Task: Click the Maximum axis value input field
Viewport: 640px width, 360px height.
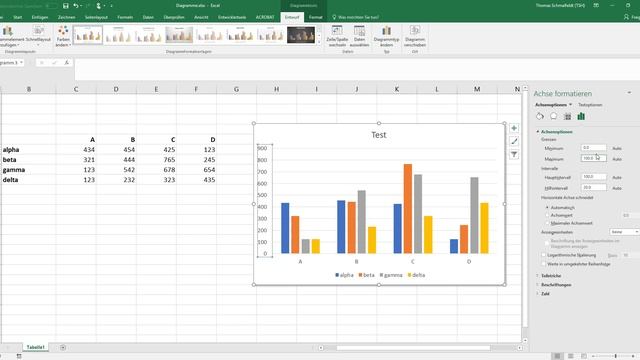Action: point(593,158)
